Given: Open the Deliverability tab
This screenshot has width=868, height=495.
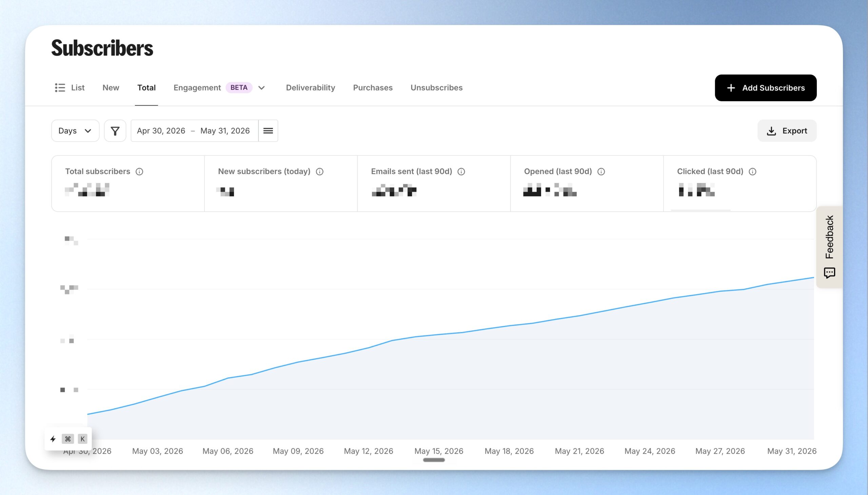Looking at the screenshot, I should click(x=311, y=88).
